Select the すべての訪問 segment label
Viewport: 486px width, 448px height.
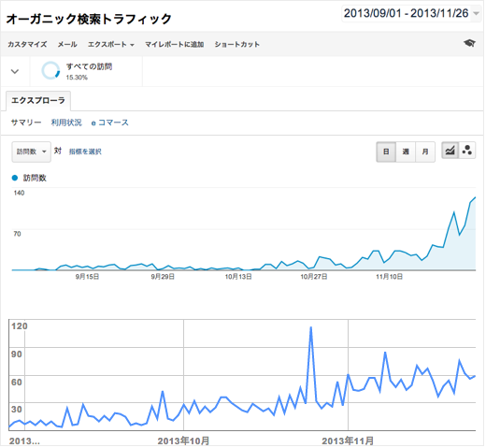click(x=89, y=66)
